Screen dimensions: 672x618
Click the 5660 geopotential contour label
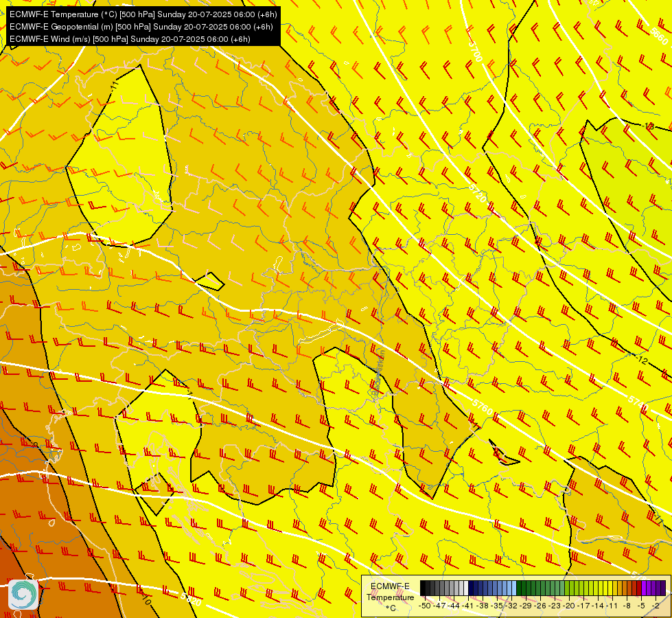pyautogui.click(x=659, y=37)
